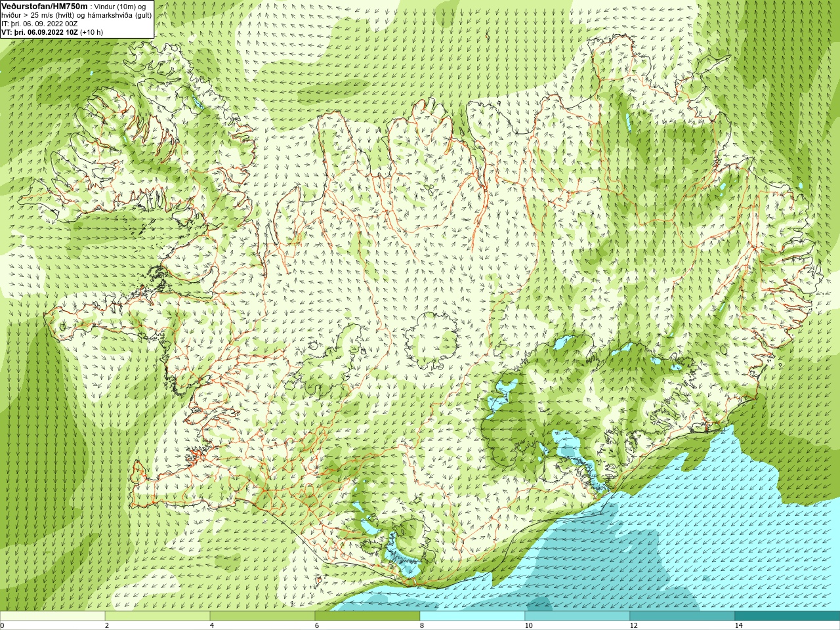Click the medium green 4–6 m/s legend segment
840x630 pixels.
point(262,616)
